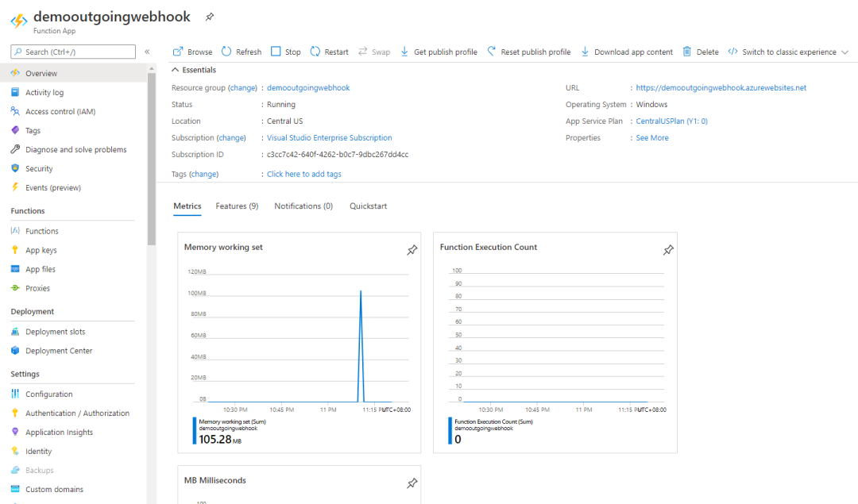The width and height of the screenshot is (858, 504).
Task: Open Events (preview)
Action: (x=73, y=187)
